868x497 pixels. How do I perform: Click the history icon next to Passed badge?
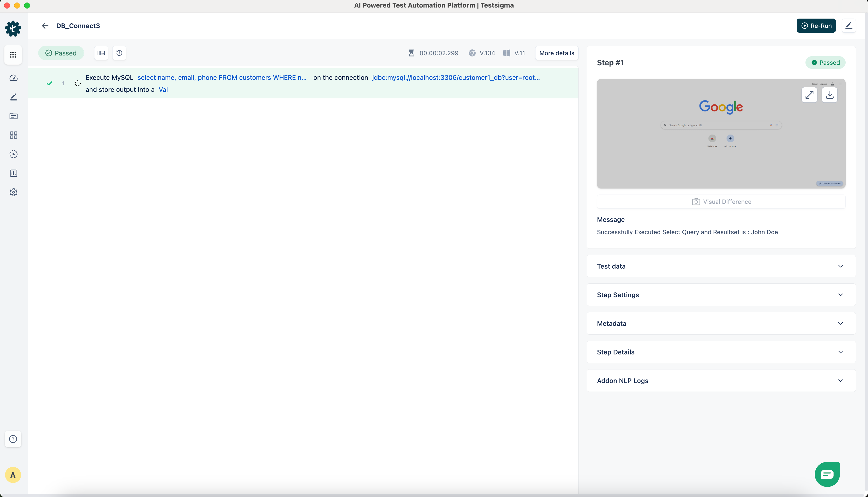coord(119,53)
